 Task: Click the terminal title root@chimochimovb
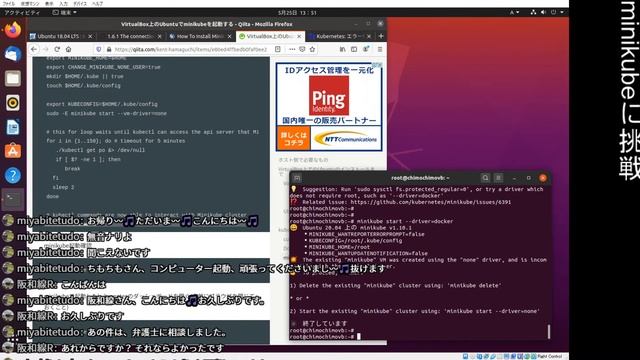[420, 178]
